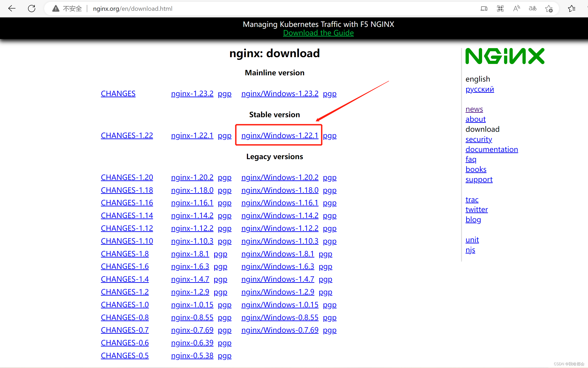Download nginx-1.4.7 source
Screen dimensions: 588x368
pos(190,279)
